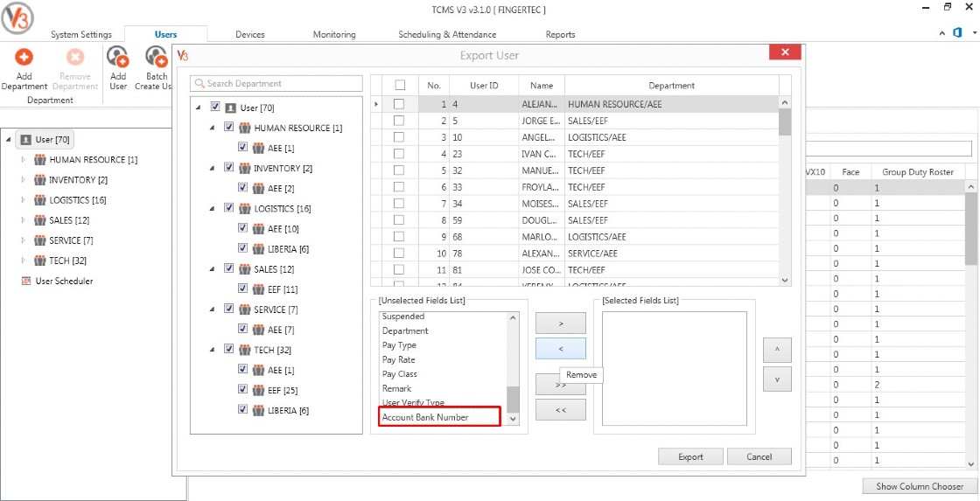Expand LOGISTICS [16] in main window tree
This screenshot has width=980, height=501.
click(24, 200)
